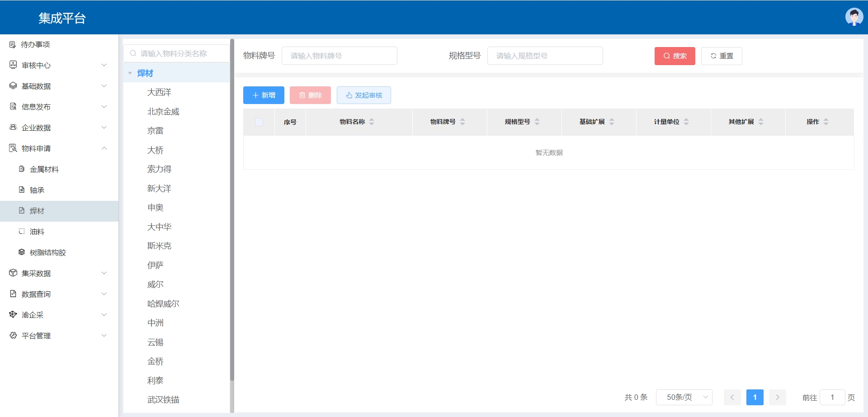The height and width of the screenshot is (417, 868).
Task: Open the 树脂结构胶 menu item
Action: [48, 252]
